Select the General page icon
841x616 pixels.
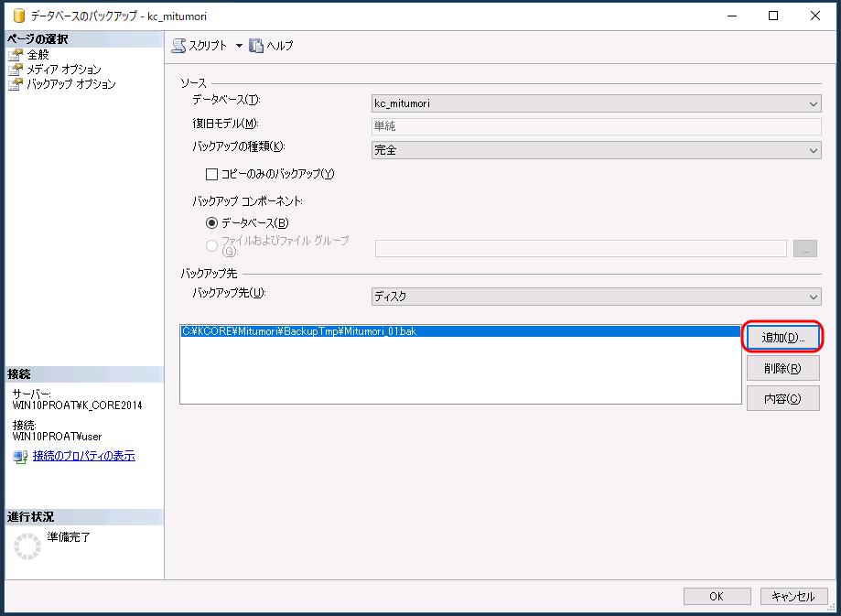pyautogui.click(x=15, y=55)
